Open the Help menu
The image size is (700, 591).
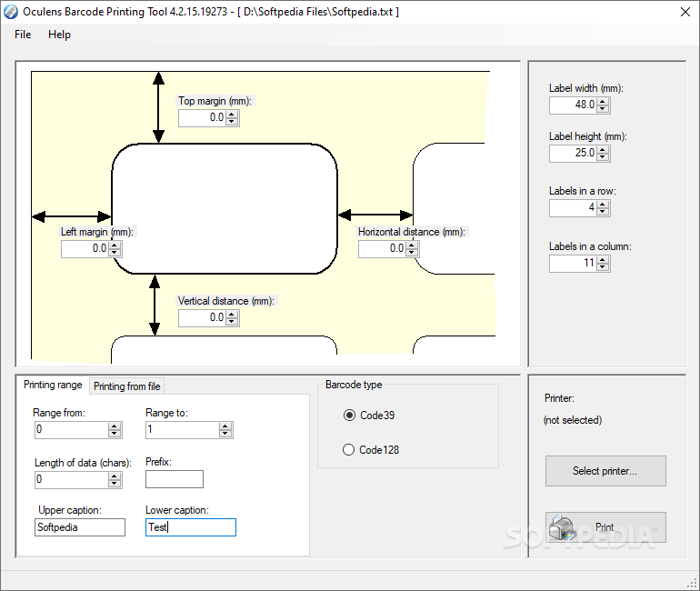[x=59, y=35]
